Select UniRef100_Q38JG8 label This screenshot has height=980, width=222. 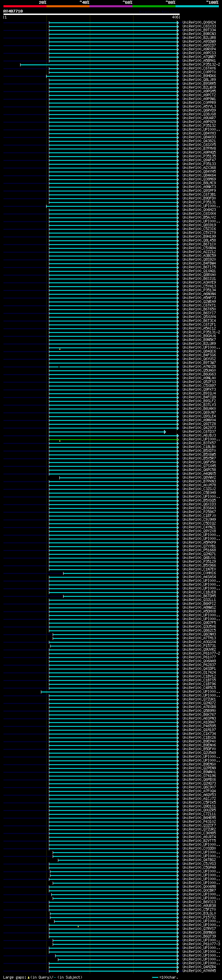tap(199, 114)
